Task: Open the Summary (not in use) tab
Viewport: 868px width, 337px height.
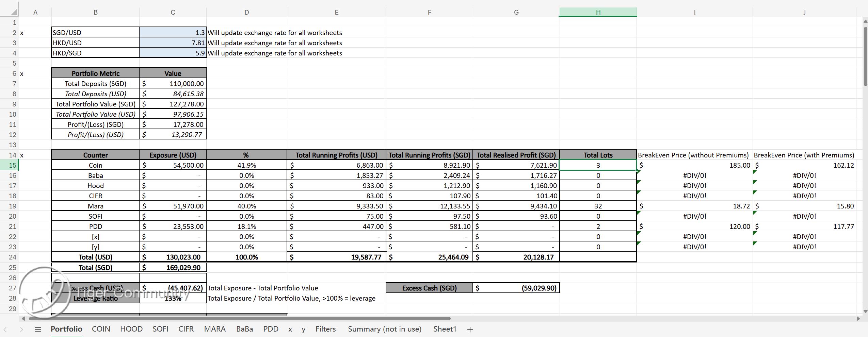Action: pyautogui.click(x=384, y=329)
